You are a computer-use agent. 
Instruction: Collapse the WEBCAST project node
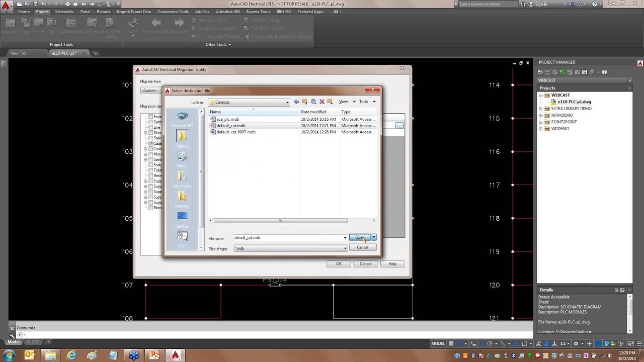point(541,95)
